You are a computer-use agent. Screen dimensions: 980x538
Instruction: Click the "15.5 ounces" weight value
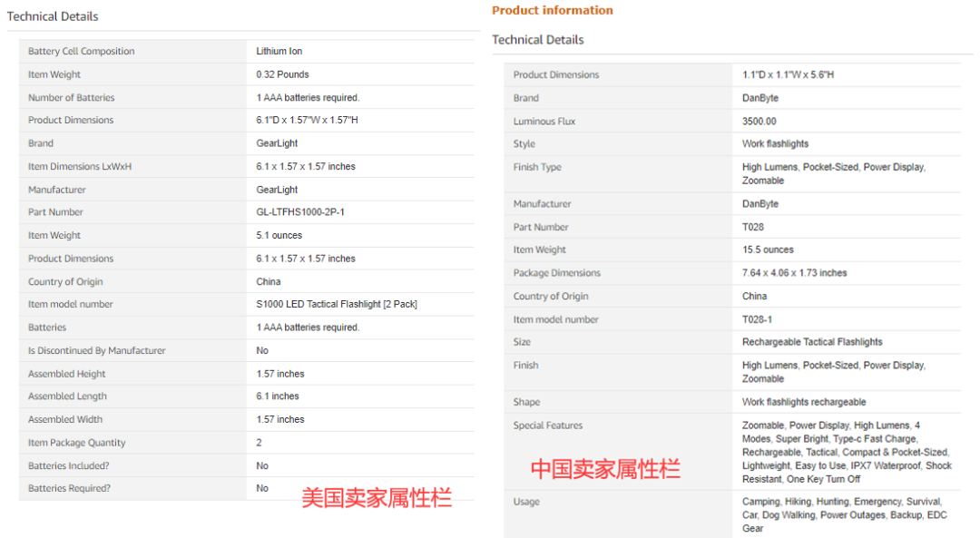(x=768, y=249)
